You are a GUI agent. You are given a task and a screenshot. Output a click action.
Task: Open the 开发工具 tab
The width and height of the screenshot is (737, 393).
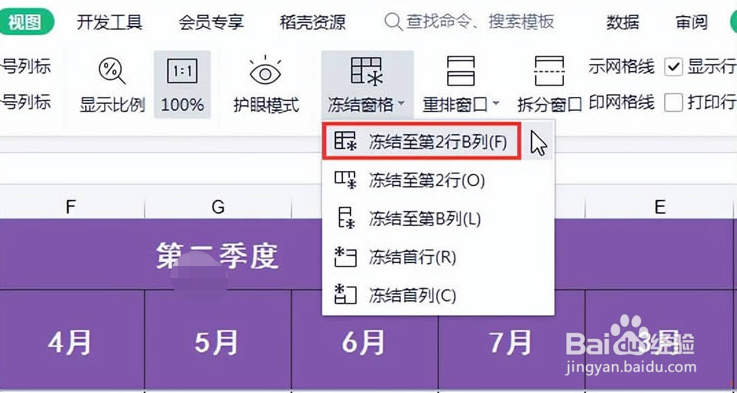(110, 22)
